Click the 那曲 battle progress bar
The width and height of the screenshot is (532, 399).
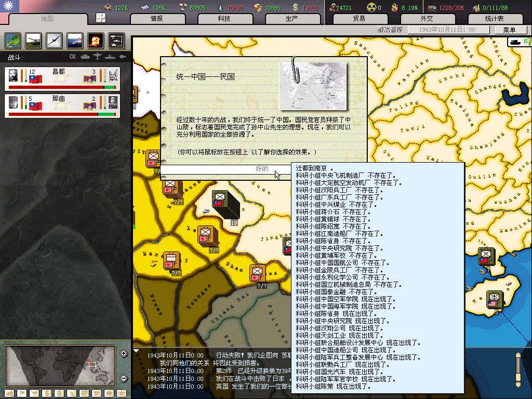coord(62,114)
